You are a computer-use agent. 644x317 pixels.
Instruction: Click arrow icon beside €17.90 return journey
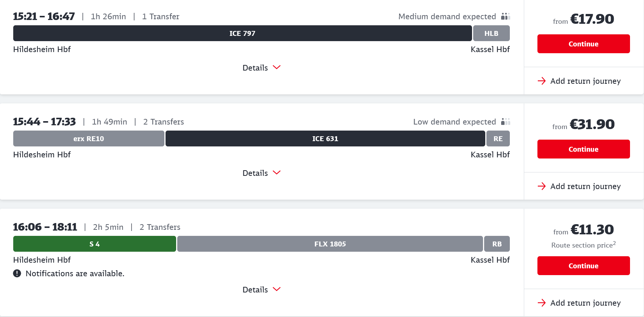(x=542, y=81)
